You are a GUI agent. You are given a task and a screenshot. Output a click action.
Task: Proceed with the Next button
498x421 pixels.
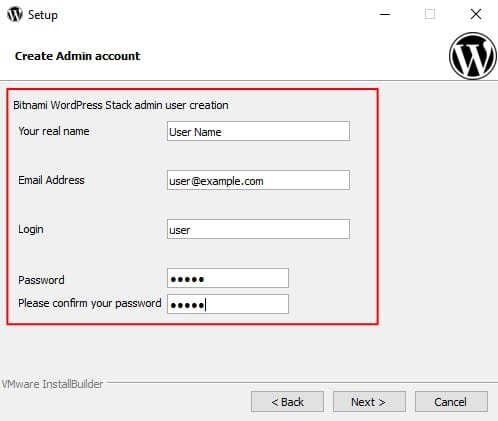click(x=369, y=402)
